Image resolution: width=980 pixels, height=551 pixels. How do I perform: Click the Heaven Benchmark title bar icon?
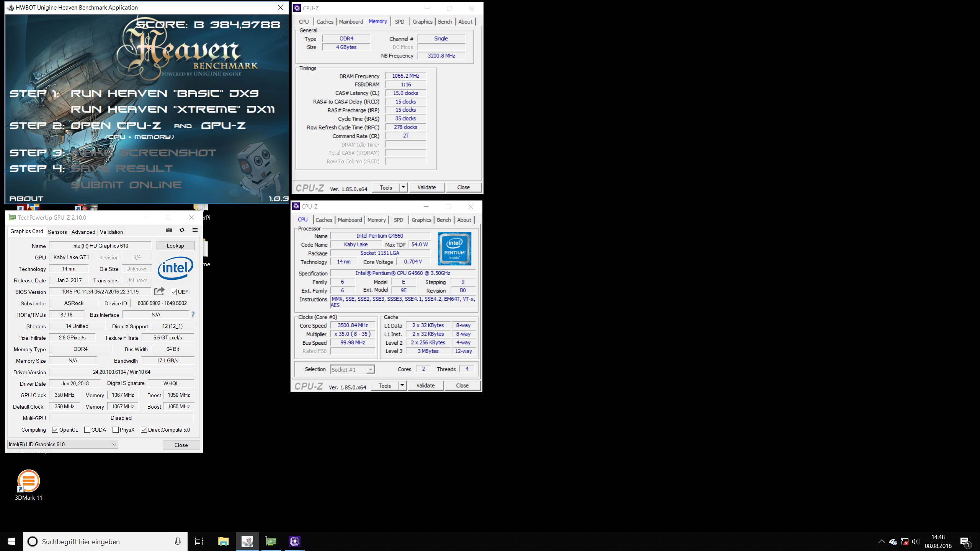(10, 7)
